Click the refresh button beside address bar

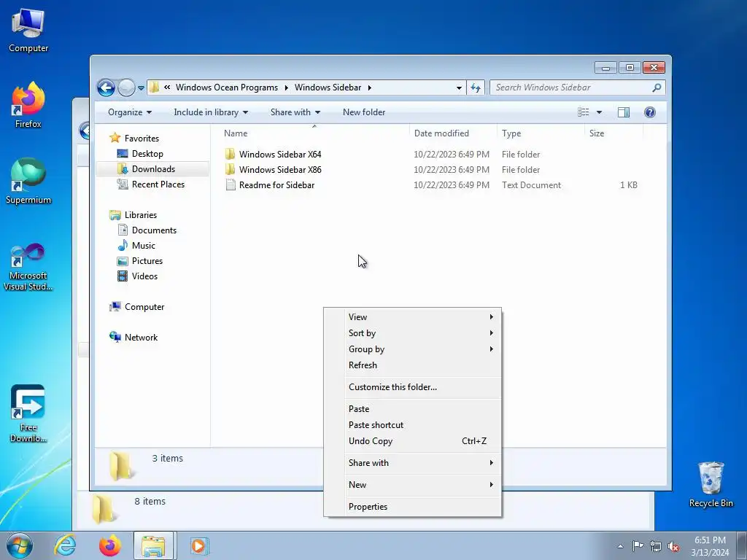[476, 87]
